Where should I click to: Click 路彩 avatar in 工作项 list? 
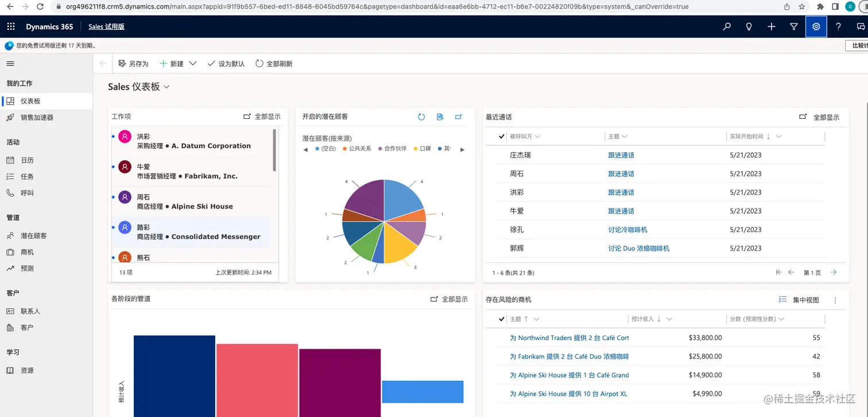click(125, 227)
